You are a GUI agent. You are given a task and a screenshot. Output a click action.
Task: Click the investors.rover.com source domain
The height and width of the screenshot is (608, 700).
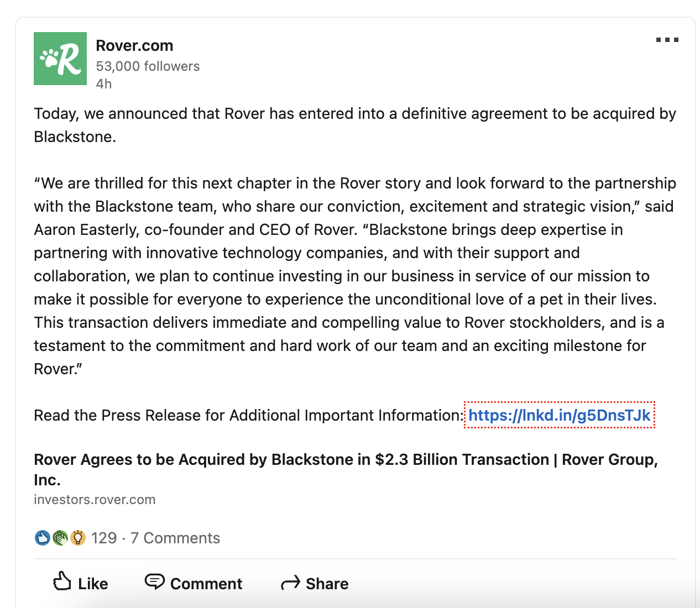[95, 500]
